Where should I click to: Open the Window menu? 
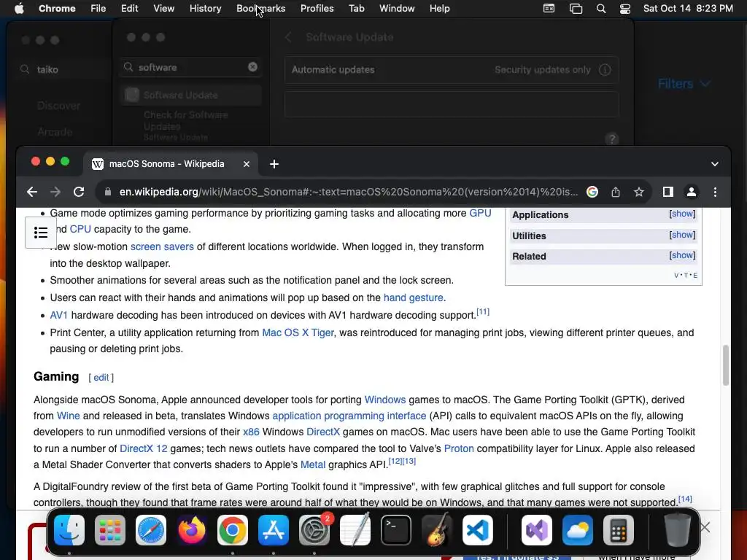click(x=397, y=9)
